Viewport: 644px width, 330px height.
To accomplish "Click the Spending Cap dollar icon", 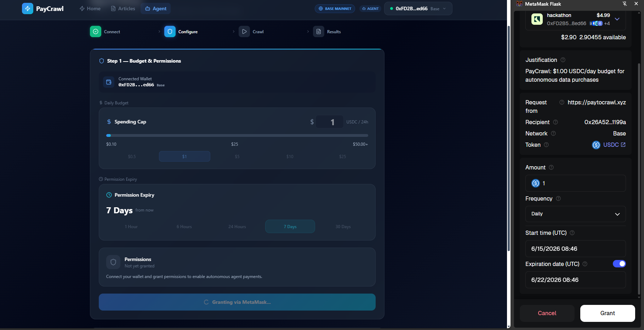I will click(x=109, y=122).
